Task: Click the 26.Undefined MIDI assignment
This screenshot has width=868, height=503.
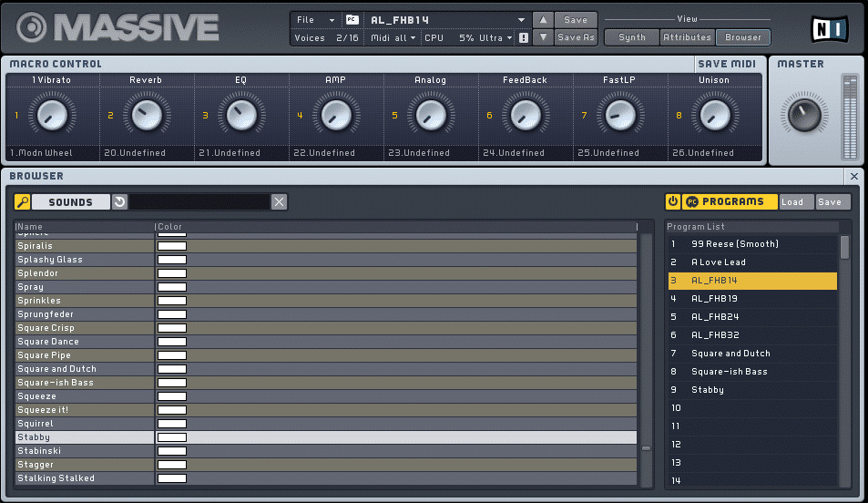Action: 715,153
